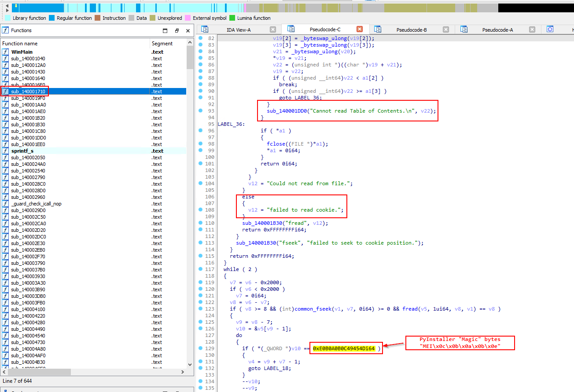The height and width of the screenshot is (392, 574).
Task: Toggle breakpoint dot on line 108
Action: [200, 210]
